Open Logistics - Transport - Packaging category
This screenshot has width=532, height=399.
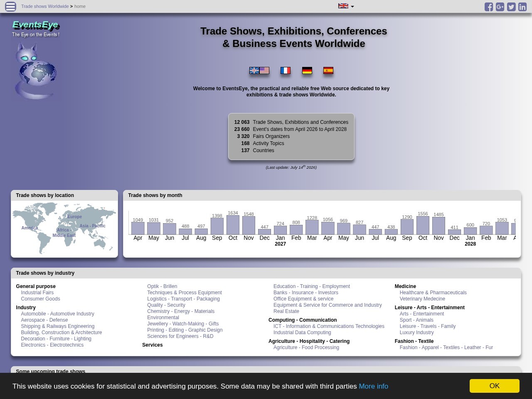(183, 299)
